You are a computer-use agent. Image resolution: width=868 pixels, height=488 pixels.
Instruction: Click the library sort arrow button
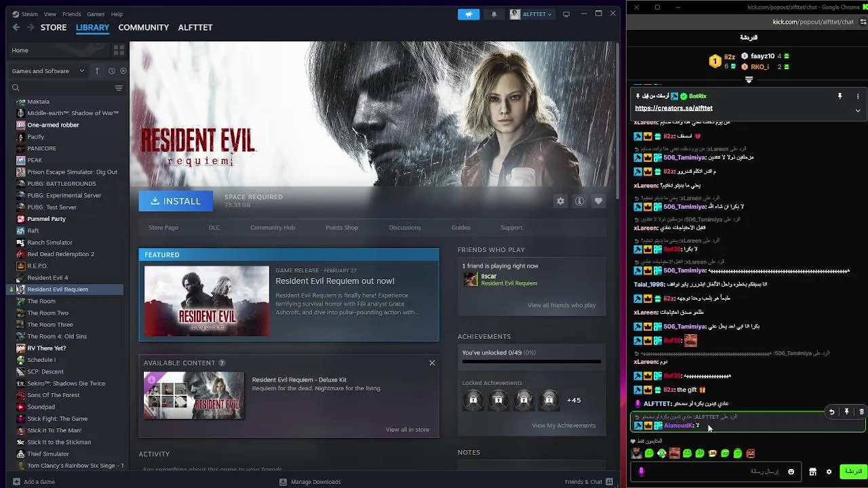97,70
